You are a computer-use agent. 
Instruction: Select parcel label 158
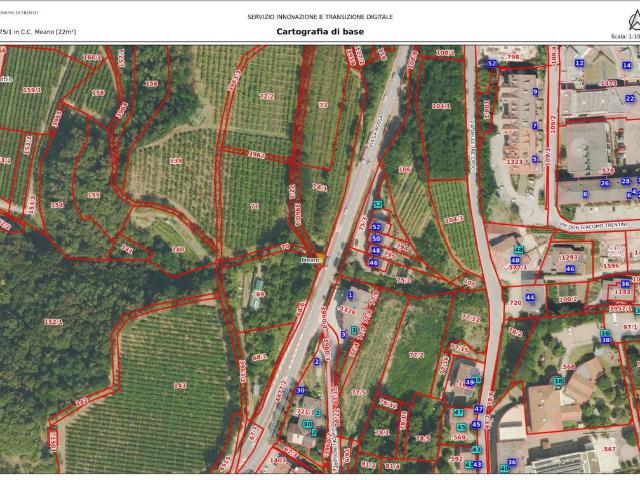click(x=98, y=93)
